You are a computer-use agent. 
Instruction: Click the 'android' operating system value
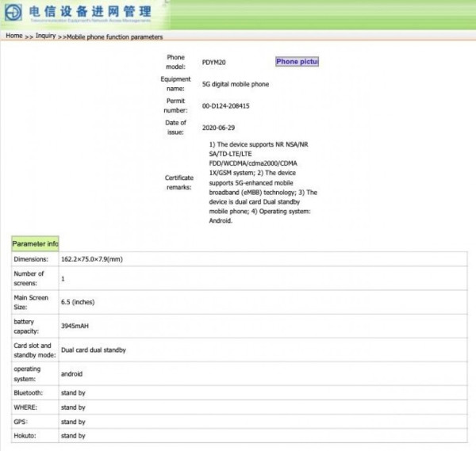point(71,374)
